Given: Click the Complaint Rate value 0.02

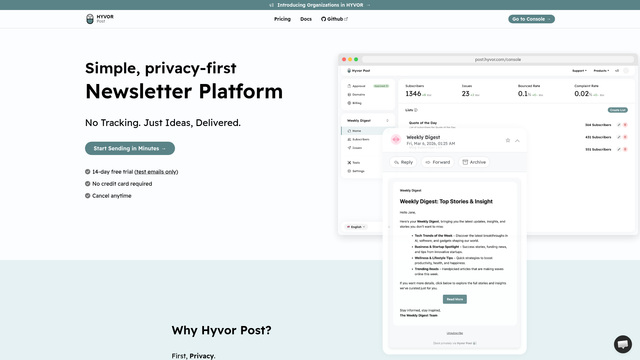Looking at the screenshot, I should (582, 94).
